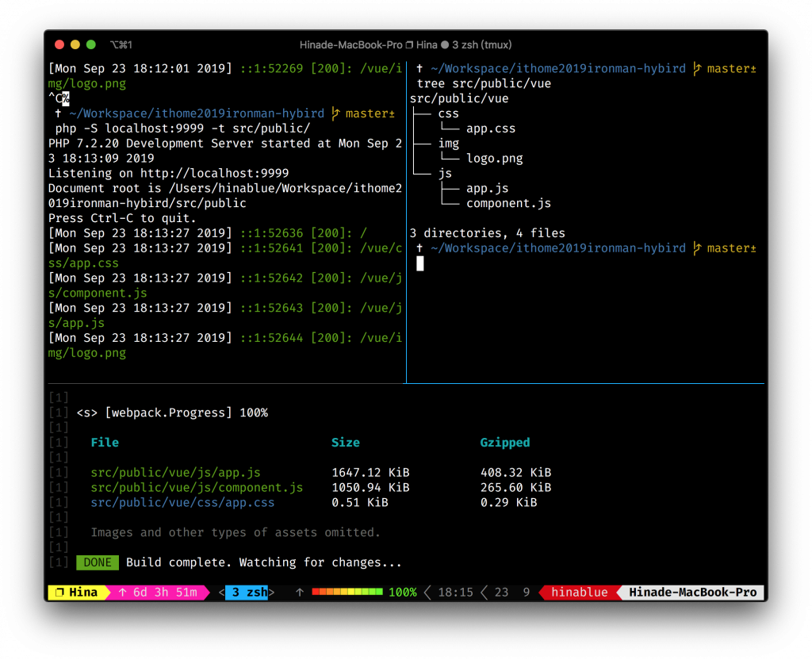The height and width of the screenshot is (660, 812).
Task: Click 'Build complete. Watching for changes...' text
Action: pos(263,562)
